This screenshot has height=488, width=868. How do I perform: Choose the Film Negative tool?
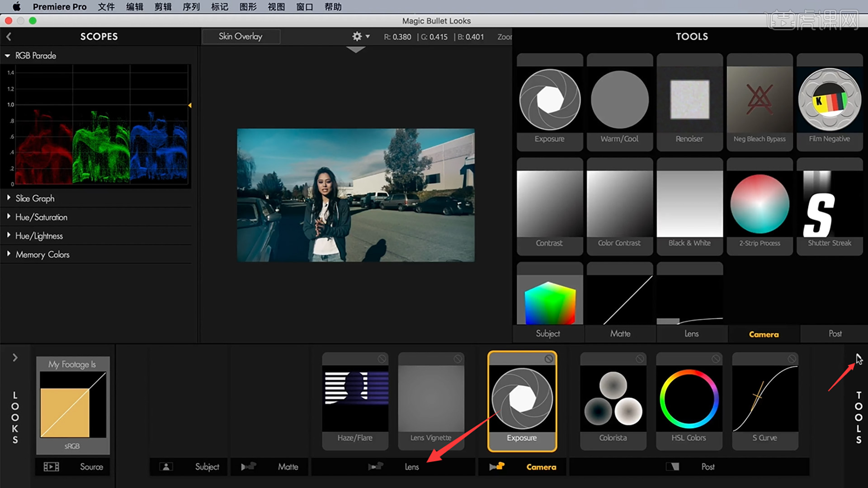point(829,100)
